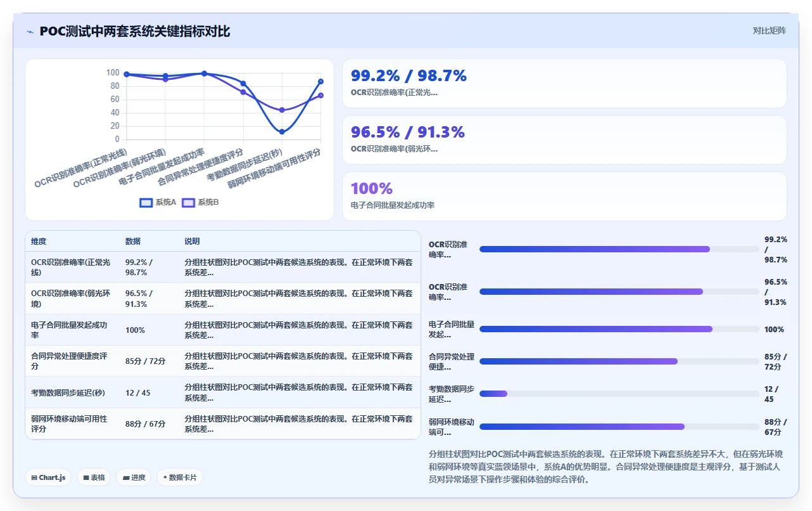Toggle 系统A legend in chart

[x=158, y=202]
